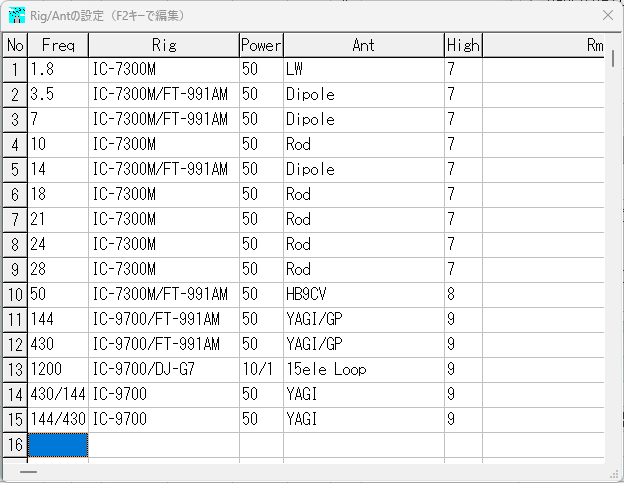624x483 pixels.
Task: Select the Freq cell '24'
Action: pos(58,245)
